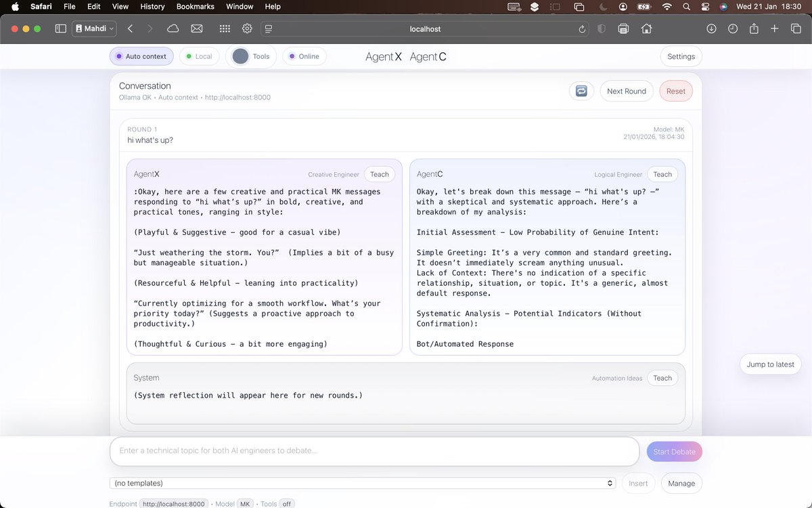Click the Siri icon in menu bar
The height and width of the screenshot is (508, 812).
[x=723, y=7]
